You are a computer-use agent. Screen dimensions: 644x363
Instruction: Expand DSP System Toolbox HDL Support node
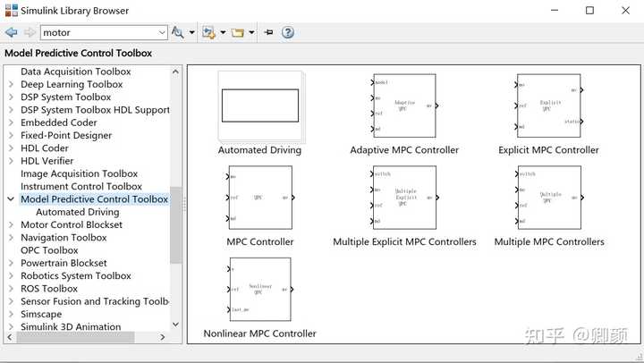11,110
